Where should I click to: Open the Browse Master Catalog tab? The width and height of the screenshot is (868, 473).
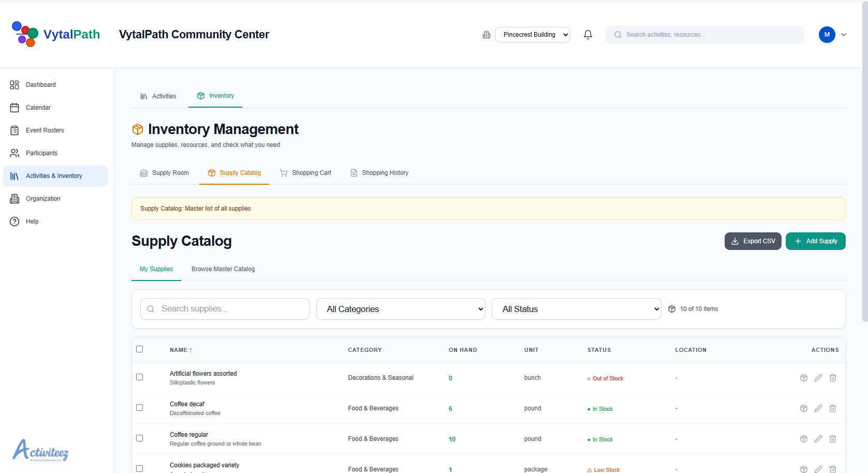pos(223,269)
